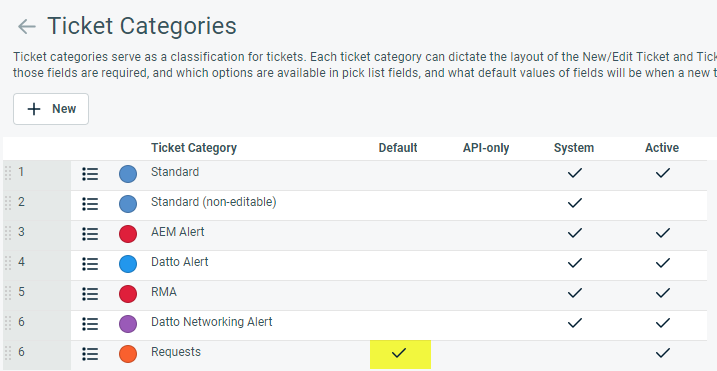The image size is (717, 371).
Task: Open list menu for Standard (non-editable)
Action: pos(90,204)
